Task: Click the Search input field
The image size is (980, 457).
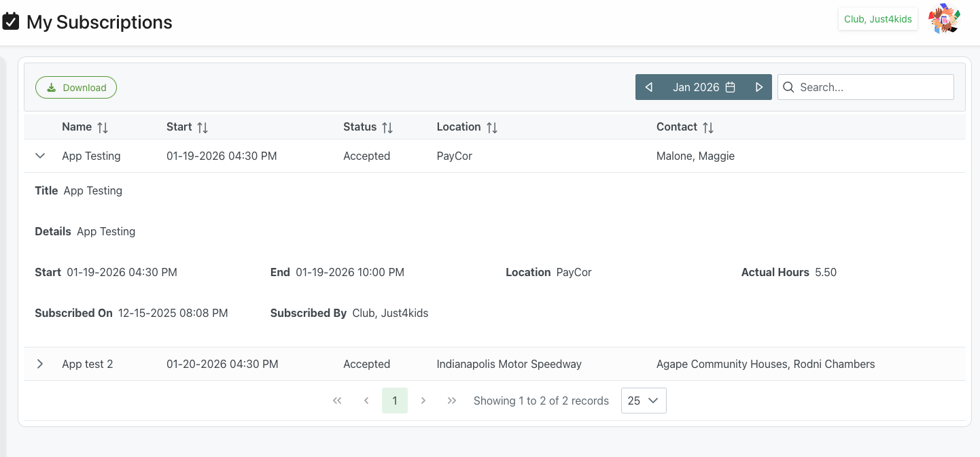Action: [x=873, y=87]
